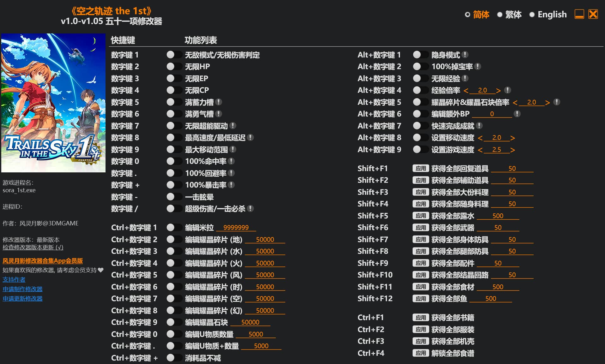Click the 编辑额外BP value field
This screenshot has width=605, height=364.
tap(492, 114)
